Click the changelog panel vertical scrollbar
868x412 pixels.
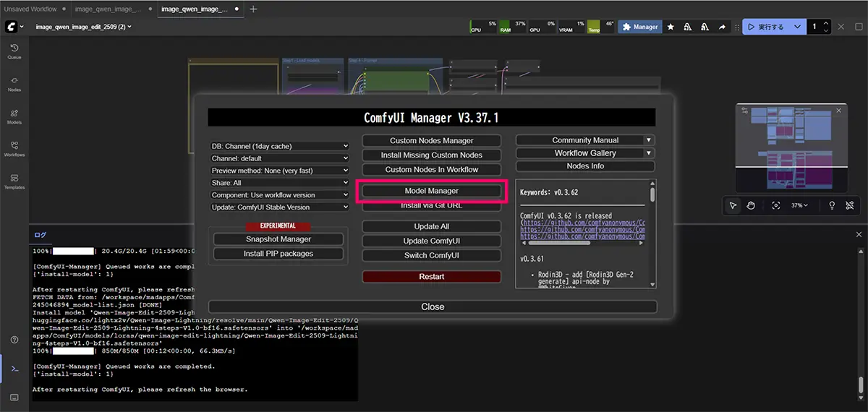(652, 194)
